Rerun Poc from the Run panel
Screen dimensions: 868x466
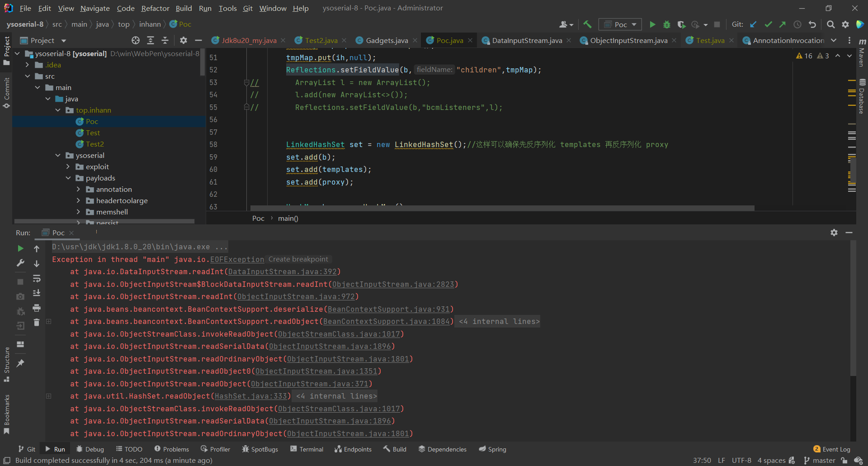20,248
